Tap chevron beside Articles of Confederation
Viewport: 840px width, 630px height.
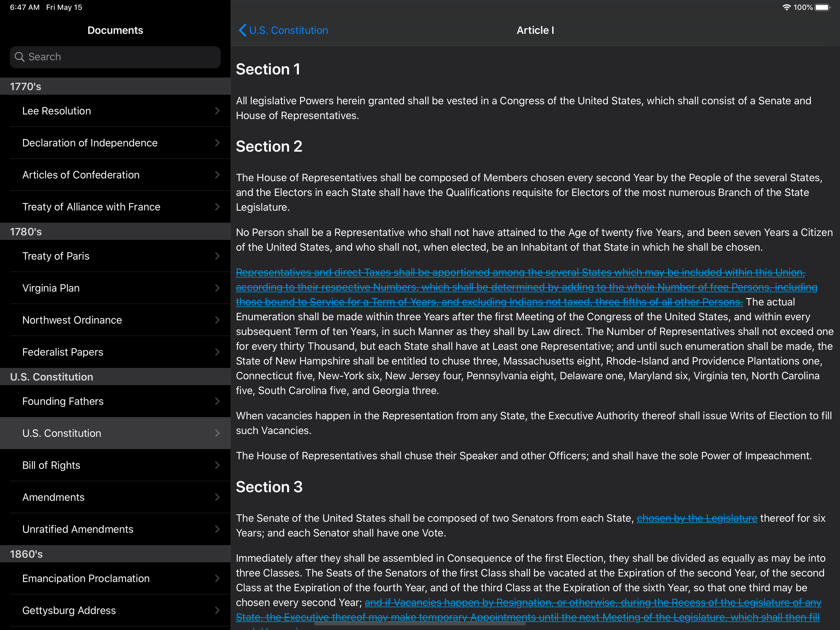217,174
